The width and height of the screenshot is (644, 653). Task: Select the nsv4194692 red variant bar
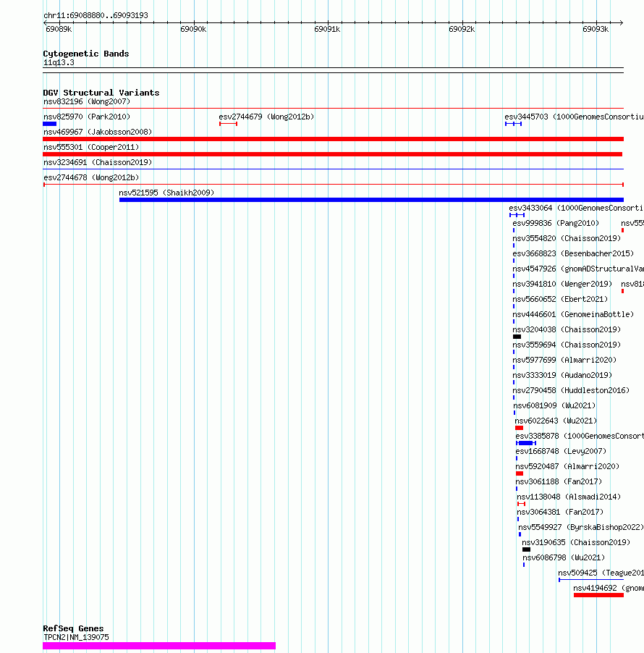pyautogui.click(x=598, y=595)
